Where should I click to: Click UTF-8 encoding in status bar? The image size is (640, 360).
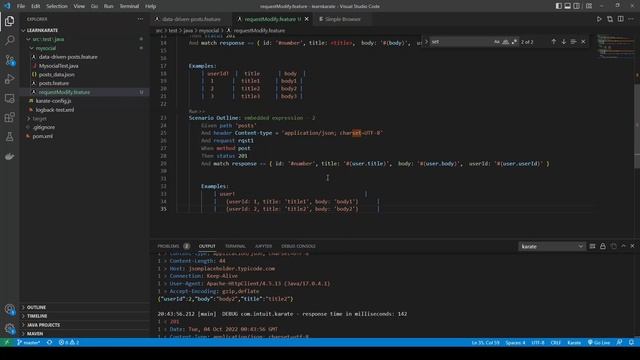tap(538, 342)
